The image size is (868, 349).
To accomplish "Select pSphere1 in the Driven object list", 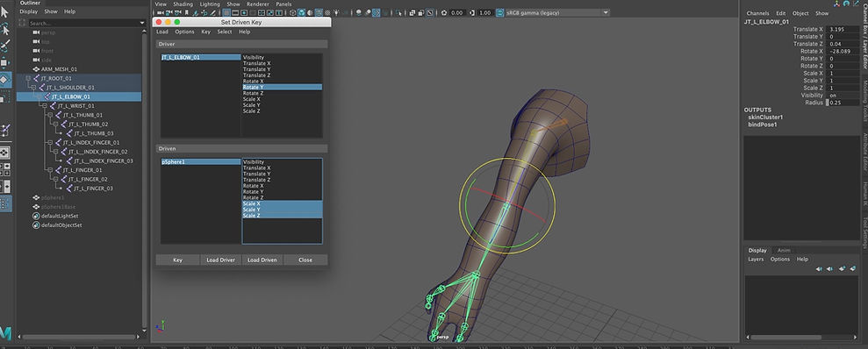I will (201, 162).
